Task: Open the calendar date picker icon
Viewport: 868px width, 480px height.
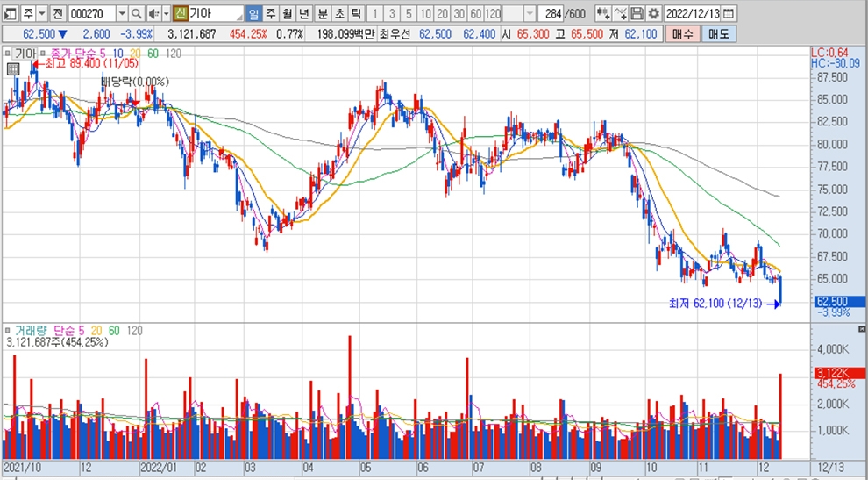Action: point(729,14)
